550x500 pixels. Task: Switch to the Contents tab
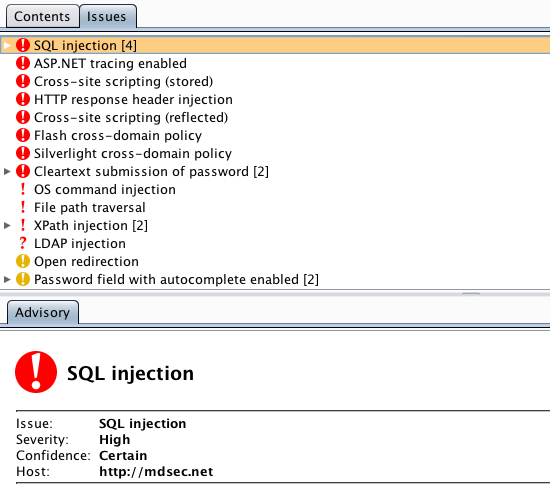click(42, 16)
